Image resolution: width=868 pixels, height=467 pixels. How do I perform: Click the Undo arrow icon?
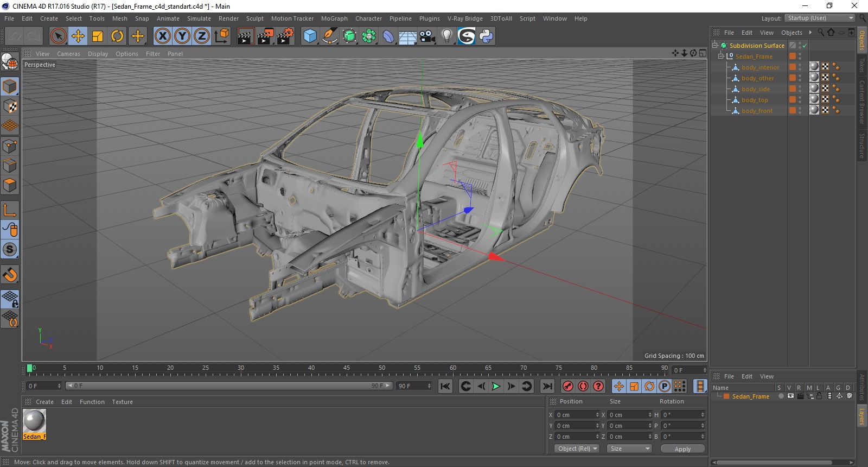14,36
